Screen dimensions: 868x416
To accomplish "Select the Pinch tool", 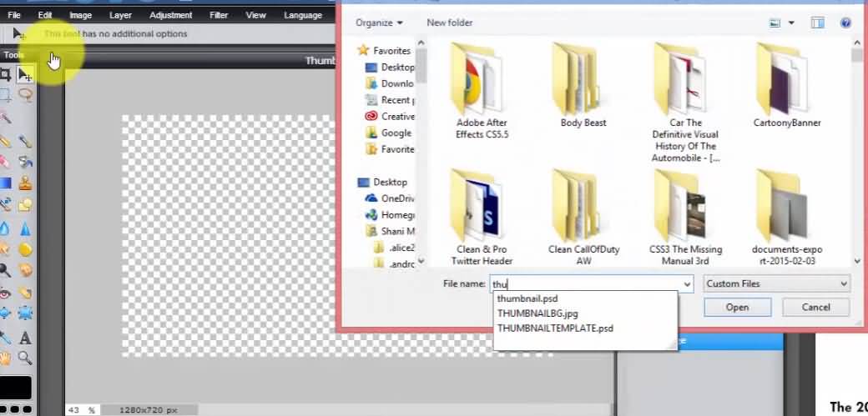I will [x=25, y=313].
